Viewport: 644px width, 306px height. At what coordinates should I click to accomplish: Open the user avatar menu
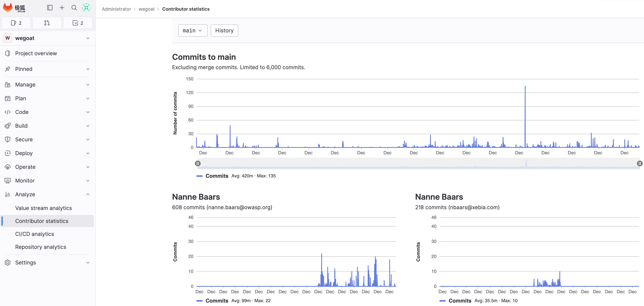click(x=86, y=8)
